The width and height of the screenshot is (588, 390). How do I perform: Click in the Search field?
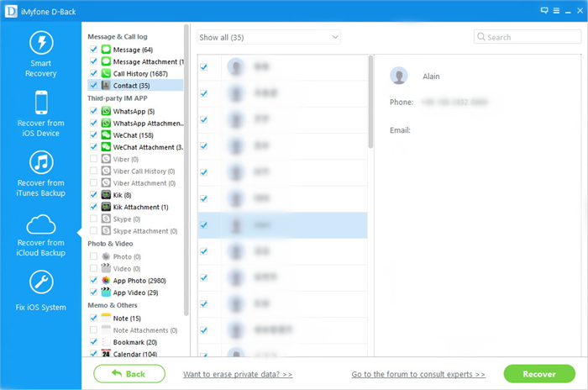[528, 37]
